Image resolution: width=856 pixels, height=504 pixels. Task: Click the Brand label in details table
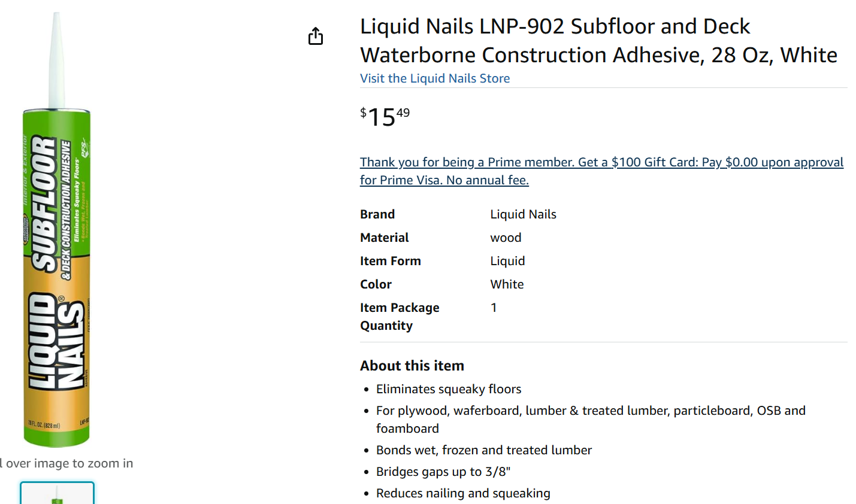(x=377, y=214)
